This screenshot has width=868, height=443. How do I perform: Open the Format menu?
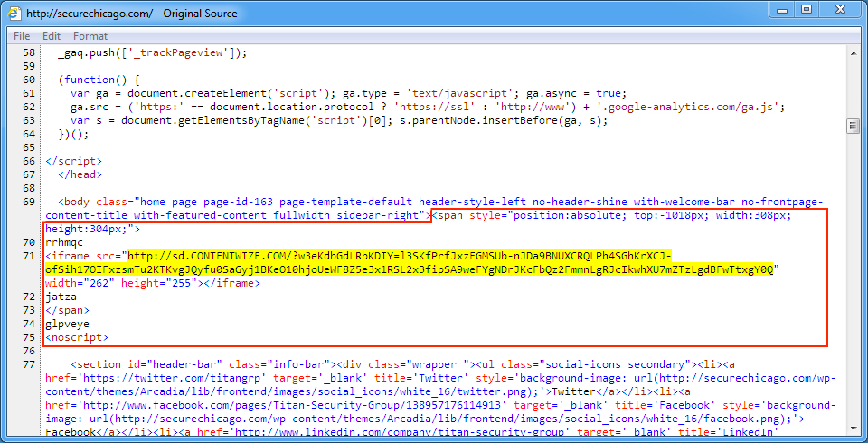click(90, 36)
